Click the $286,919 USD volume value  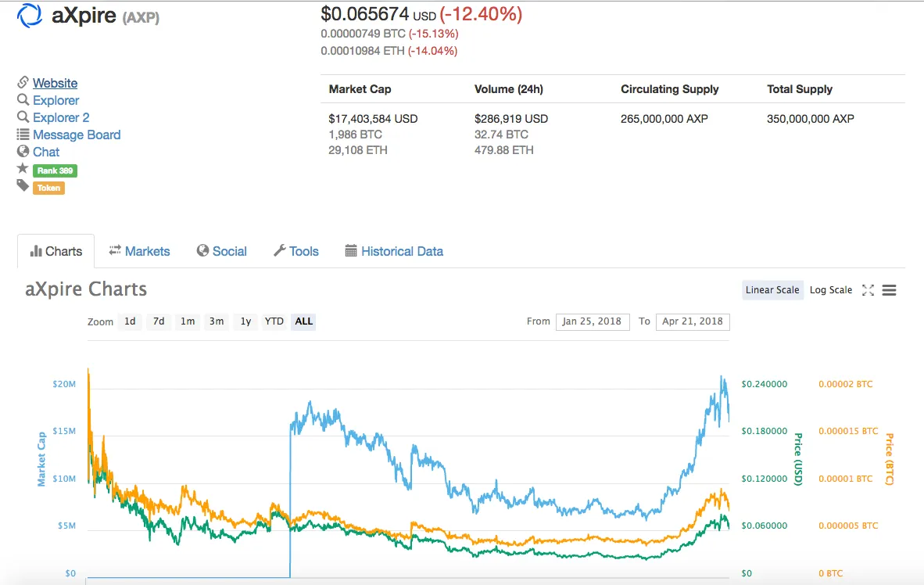511,119
